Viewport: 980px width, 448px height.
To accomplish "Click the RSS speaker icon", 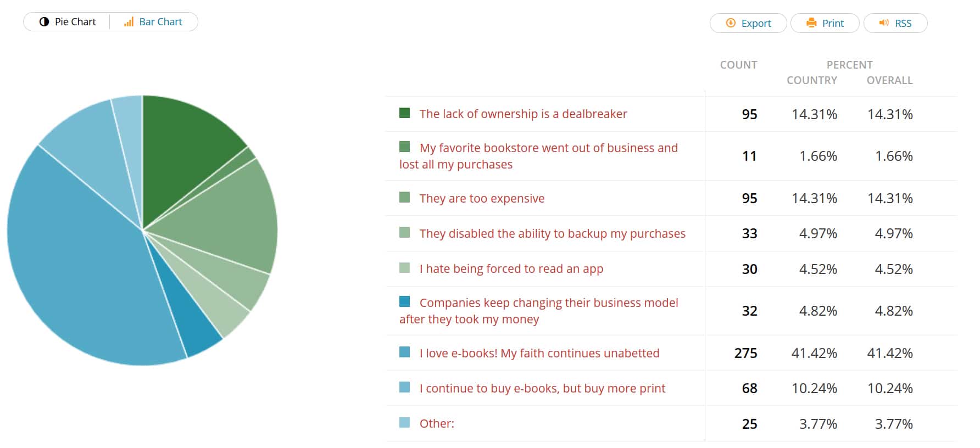I will [x=884, y=23].
